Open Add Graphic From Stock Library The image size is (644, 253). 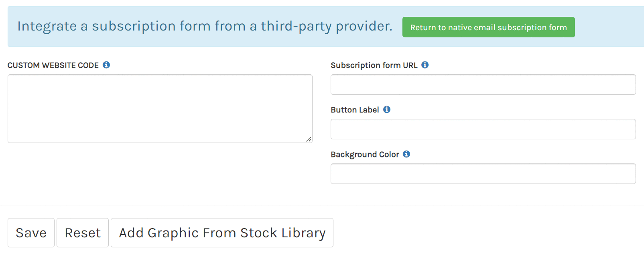[222, 233]
